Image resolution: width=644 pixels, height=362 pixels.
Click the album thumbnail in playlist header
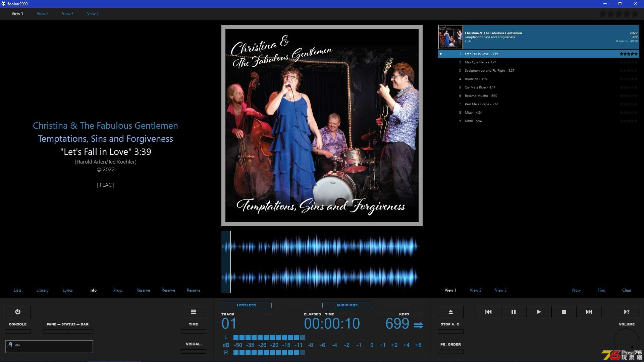pyautogui.click(x=450, y=37)
